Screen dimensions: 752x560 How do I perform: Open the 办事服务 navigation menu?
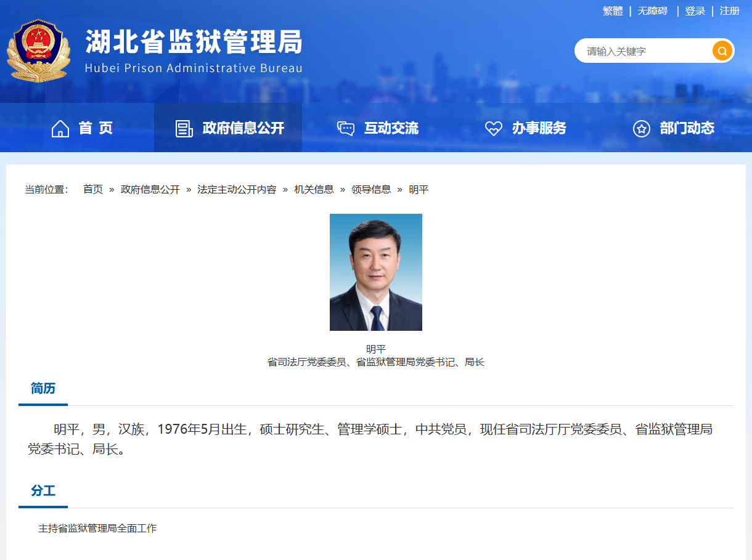pyautogui.click(x=539, y=128)
